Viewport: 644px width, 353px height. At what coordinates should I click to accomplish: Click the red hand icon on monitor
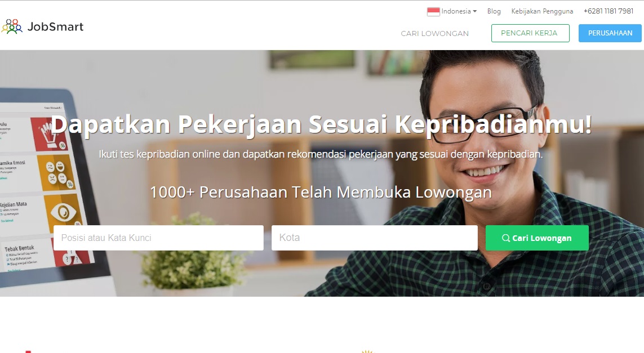(50, 134)
